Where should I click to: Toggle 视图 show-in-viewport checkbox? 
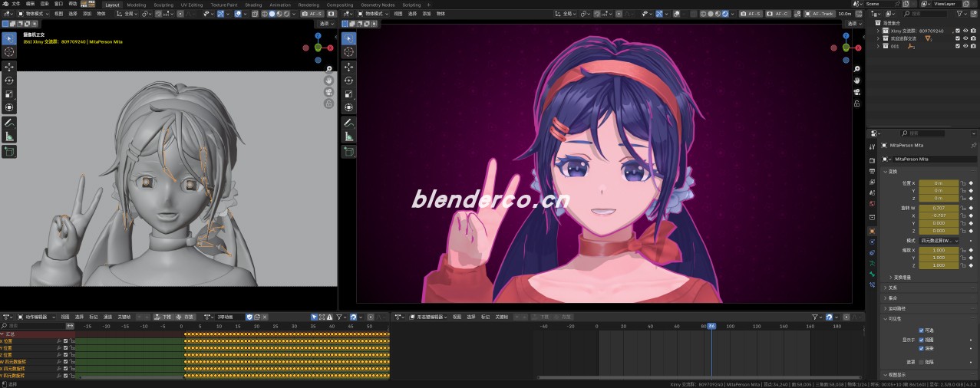pos(921,339)
